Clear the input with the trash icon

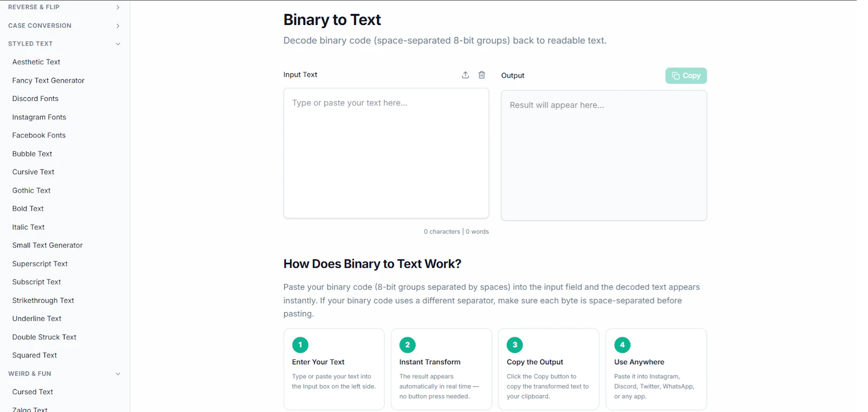point(482,75)
